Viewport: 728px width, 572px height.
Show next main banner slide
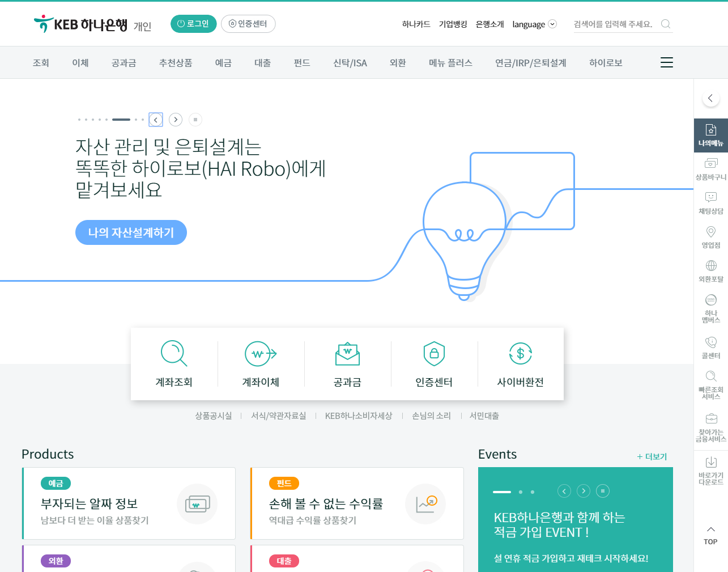point(176,120)
